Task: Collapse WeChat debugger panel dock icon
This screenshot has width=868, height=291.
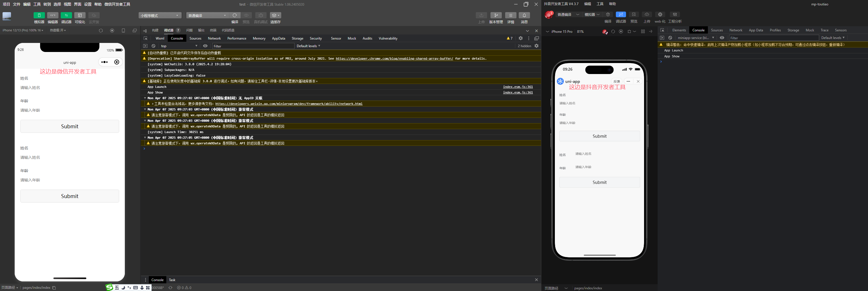Action: point(145,31)
